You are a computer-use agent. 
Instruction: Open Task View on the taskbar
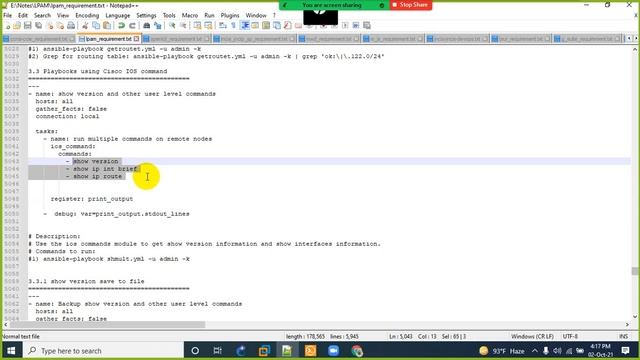(x=218, y=351)
